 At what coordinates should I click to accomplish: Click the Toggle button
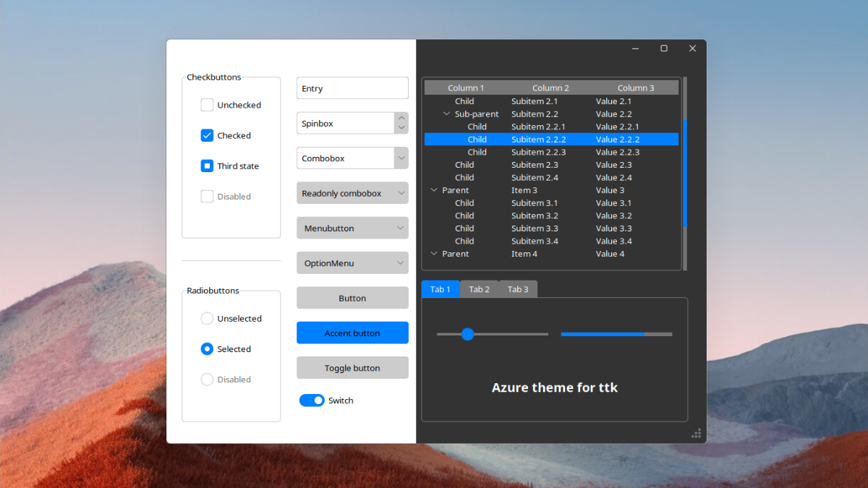[x=352, y=367]
